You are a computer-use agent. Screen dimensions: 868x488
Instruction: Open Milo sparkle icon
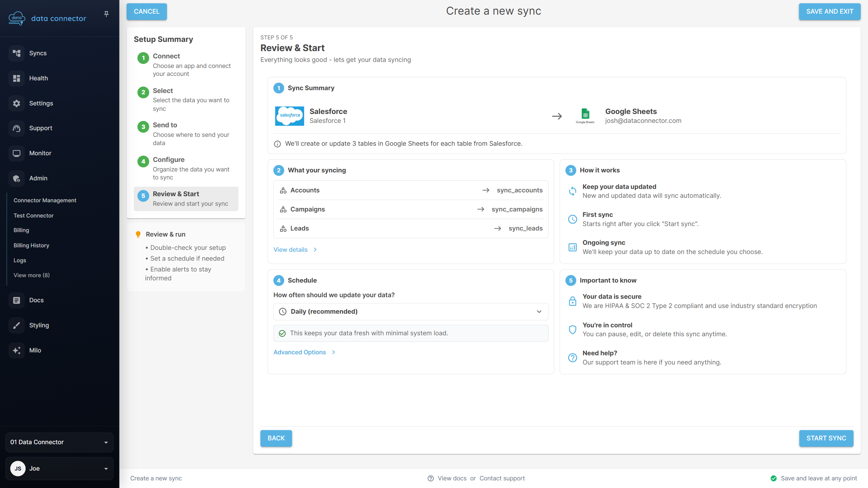click(x=16, y=350)
